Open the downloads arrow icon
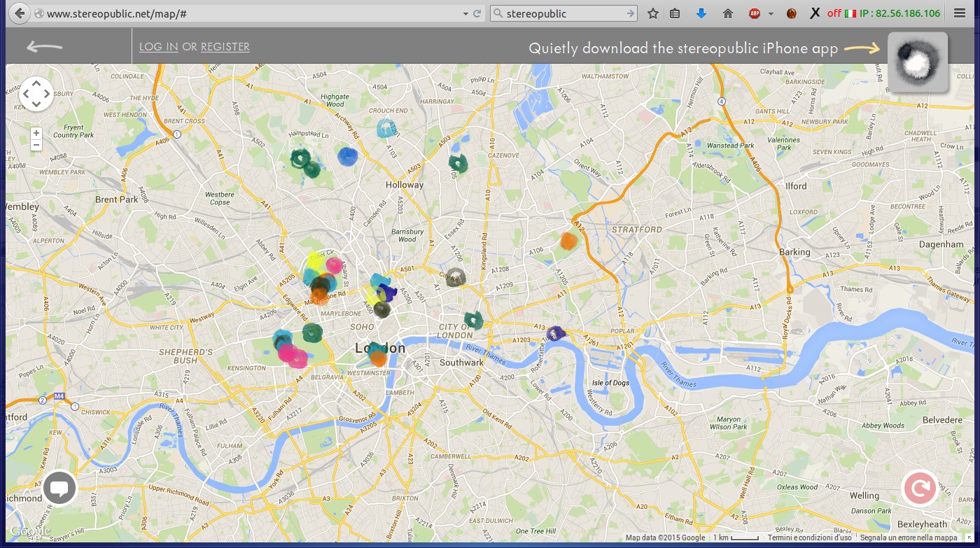 pyautogui.click(x=701, y=13)
